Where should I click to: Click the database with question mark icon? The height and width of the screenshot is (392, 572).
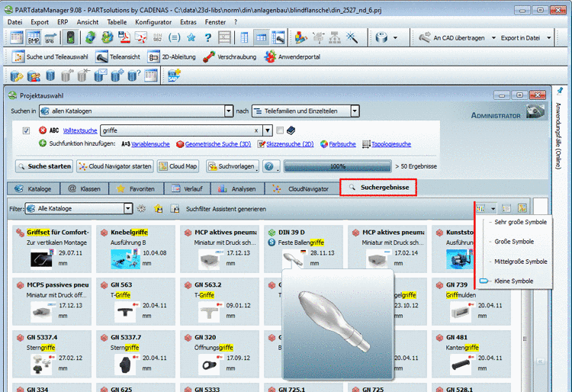click(133, 76)
